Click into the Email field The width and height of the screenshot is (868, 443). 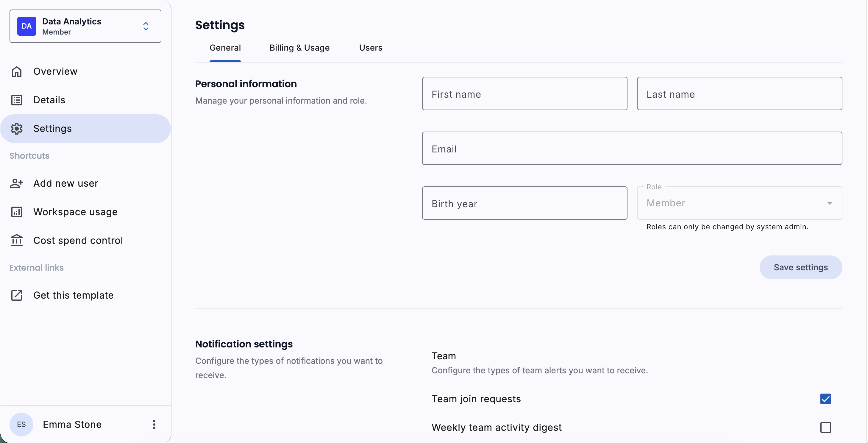pos(632,149)
